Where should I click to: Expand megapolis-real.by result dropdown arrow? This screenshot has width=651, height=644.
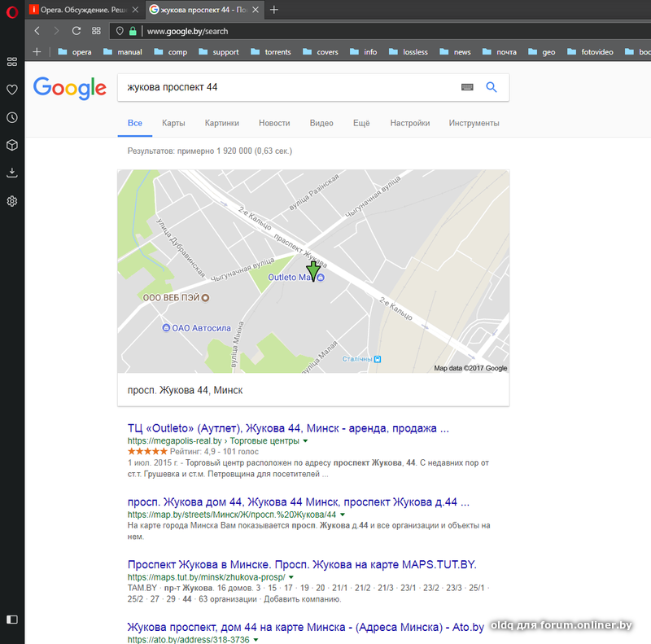(306, 440)
